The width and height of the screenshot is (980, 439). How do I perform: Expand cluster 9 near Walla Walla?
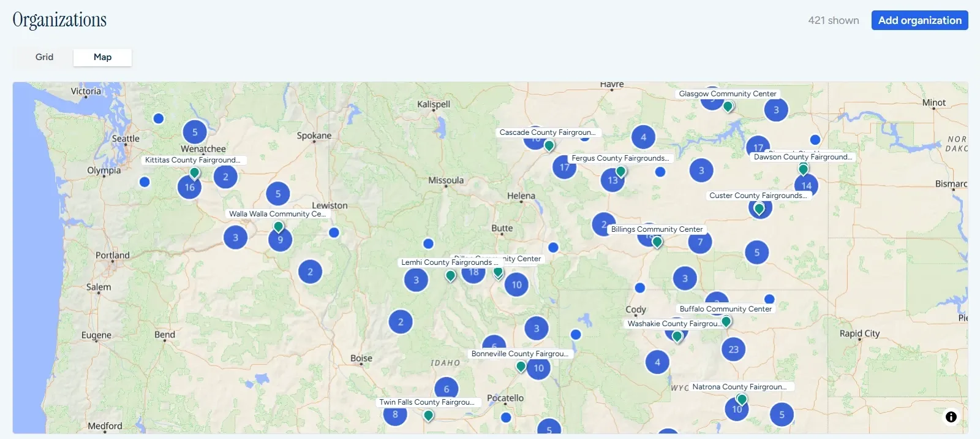[x=281, y=240]
